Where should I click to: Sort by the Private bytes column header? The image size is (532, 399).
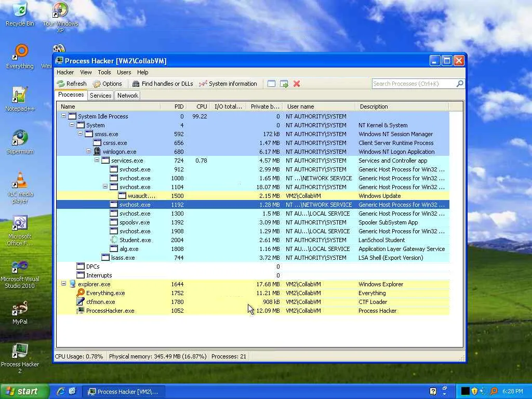(264, 107)
